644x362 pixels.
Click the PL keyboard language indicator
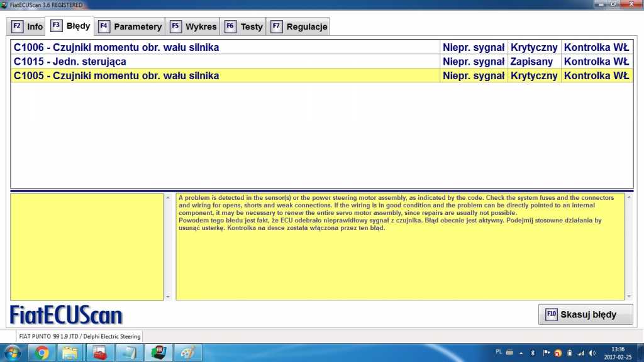click(x=499, y=352)
